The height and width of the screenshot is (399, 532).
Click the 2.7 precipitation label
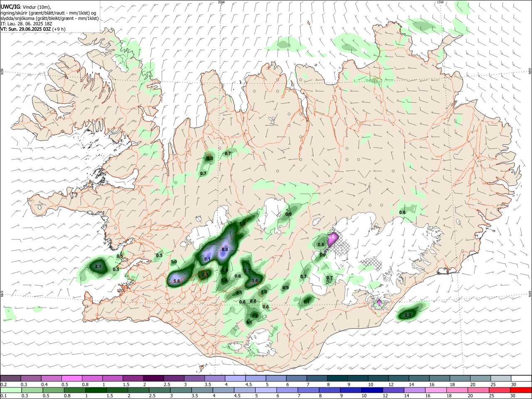tap(247, 271)
